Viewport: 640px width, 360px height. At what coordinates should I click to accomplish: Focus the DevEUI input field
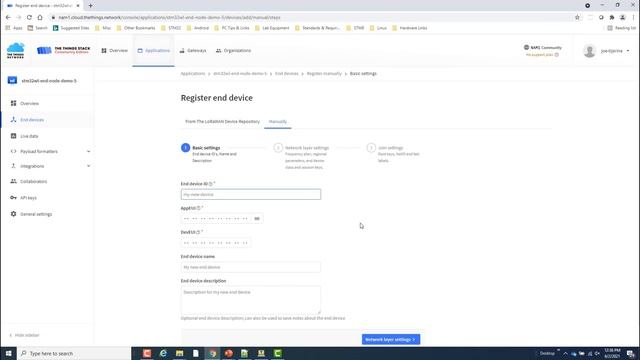[216, 243]
